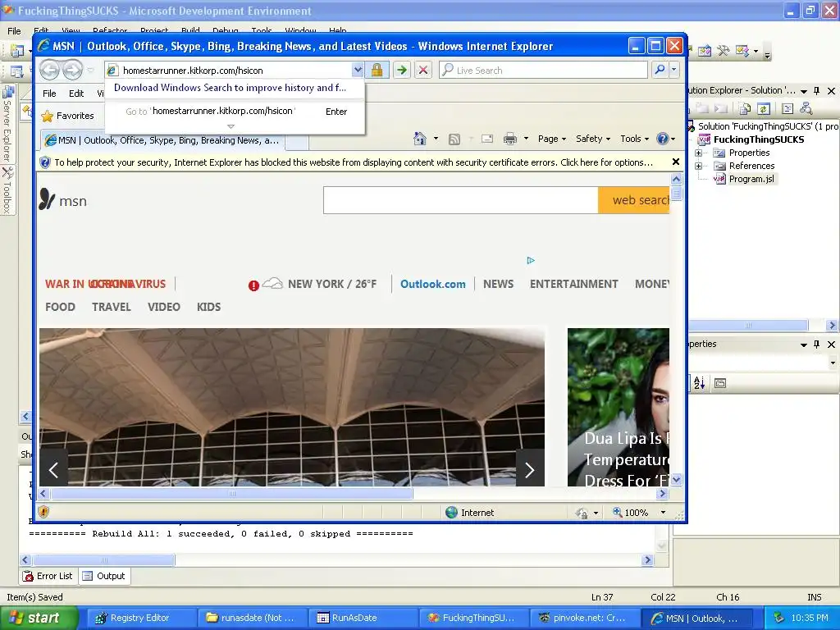Click Internet Explorer's Forward arrow button
The width and height of the screenshot is (840, 630).
72,71
